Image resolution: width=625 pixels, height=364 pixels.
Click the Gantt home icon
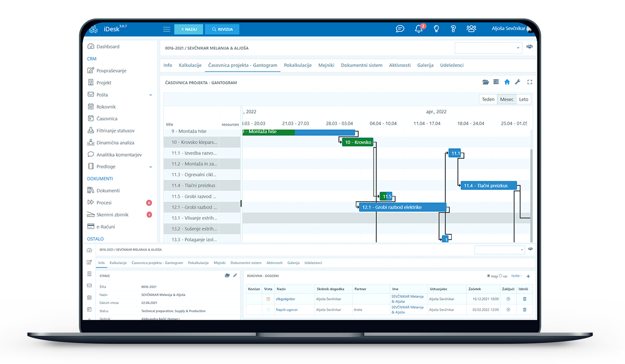[507, 82]
